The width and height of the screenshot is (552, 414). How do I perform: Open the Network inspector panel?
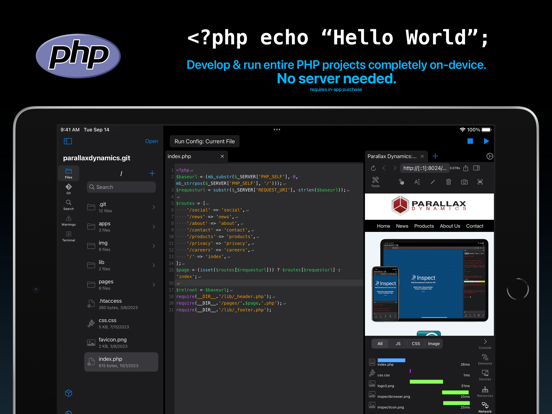485,407
